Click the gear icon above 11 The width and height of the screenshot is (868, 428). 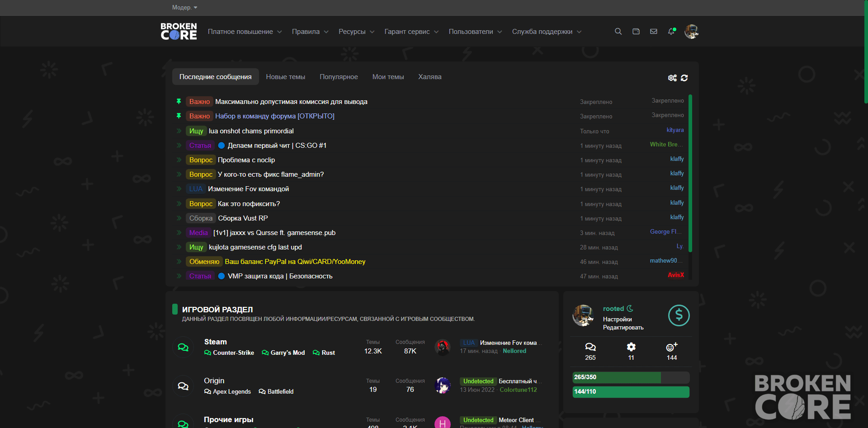click(x=631, y=347)
